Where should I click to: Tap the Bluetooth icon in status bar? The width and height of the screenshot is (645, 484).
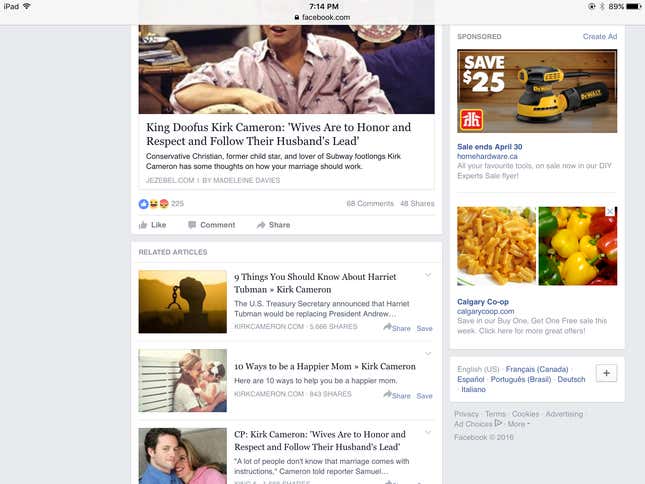pos(602,6)
